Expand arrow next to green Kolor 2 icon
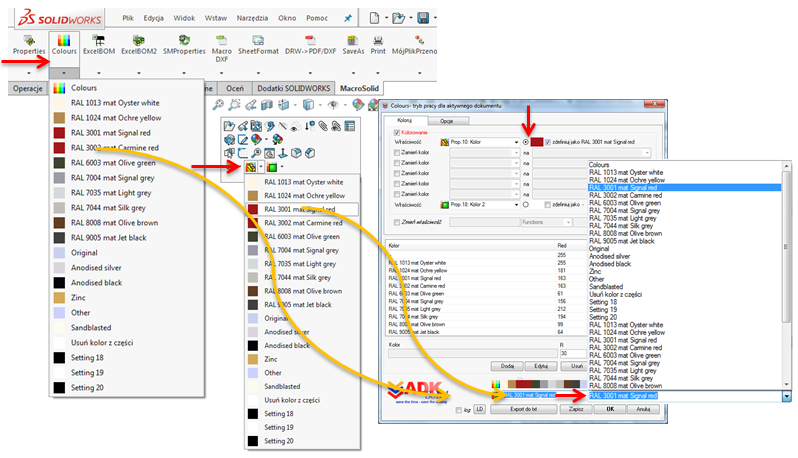Screen dimensions: 798x458 click(x=282, y=167)
